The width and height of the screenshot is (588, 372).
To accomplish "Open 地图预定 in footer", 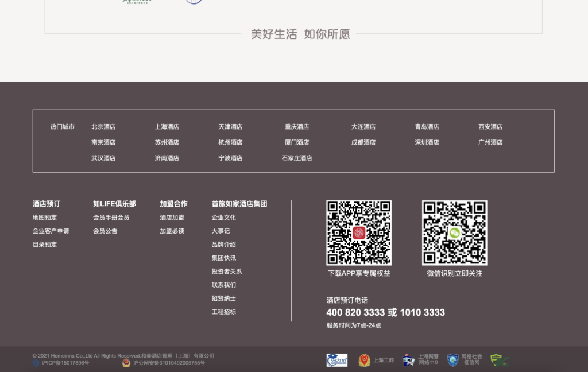I will pyautogui.click(x=45, y=218).
